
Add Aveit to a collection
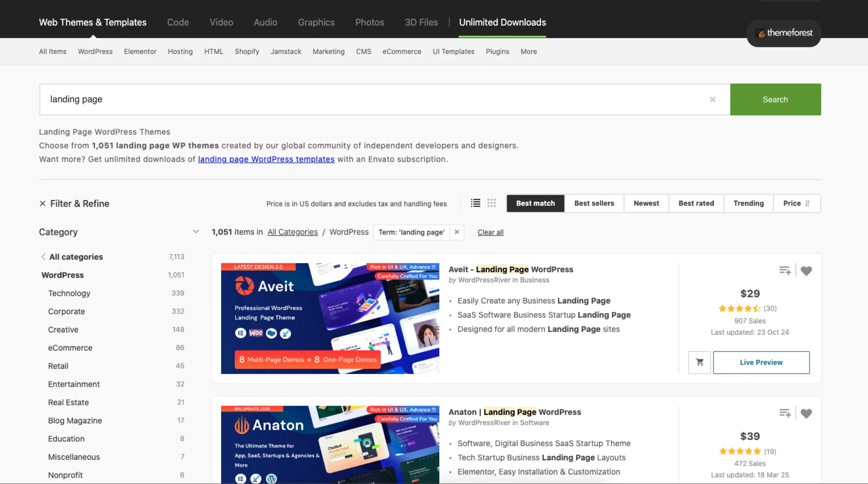785,271
